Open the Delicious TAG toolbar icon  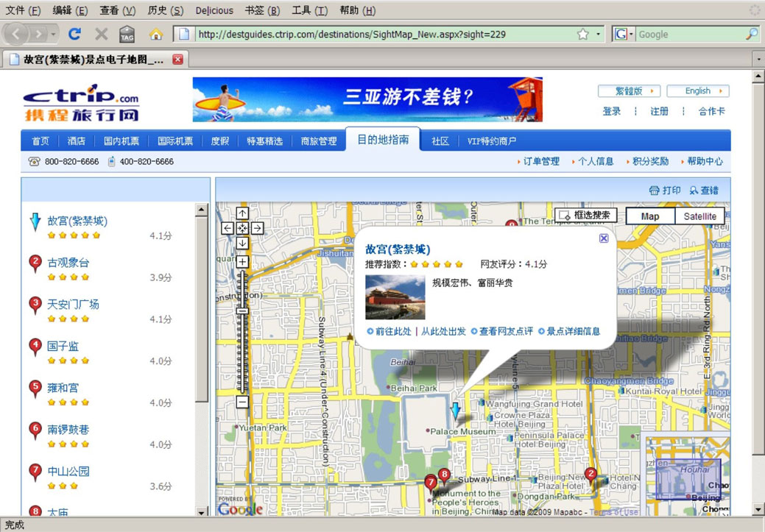pyautogui.click(x=127, y=34)
